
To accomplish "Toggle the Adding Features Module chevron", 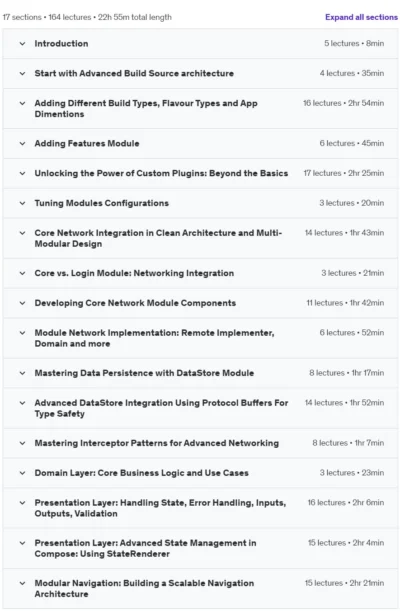I will [x=23, y=143].
